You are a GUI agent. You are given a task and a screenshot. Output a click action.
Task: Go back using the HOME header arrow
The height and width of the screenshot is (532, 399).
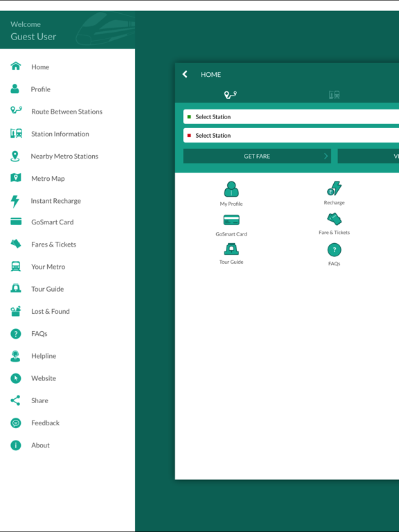(x=185, y=74)
